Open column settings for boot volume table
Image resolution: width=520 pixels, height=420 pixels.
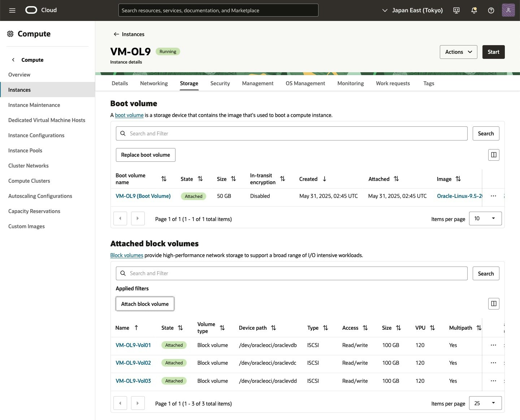pyautogui.click(x=494, y=155)
